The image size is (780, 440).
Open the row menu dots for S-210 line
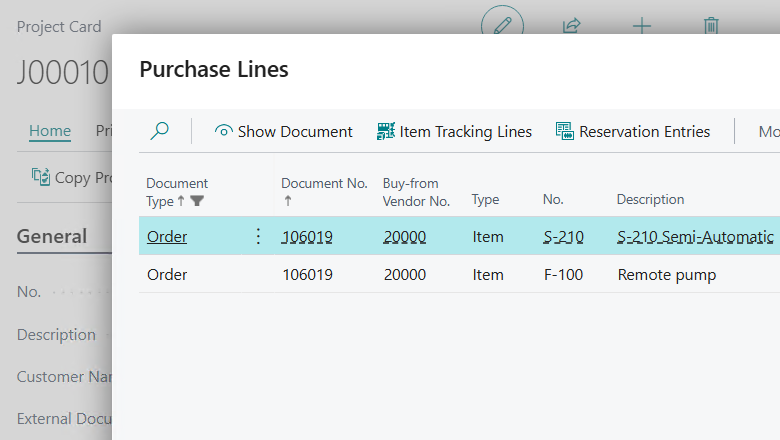coord(258,236)
